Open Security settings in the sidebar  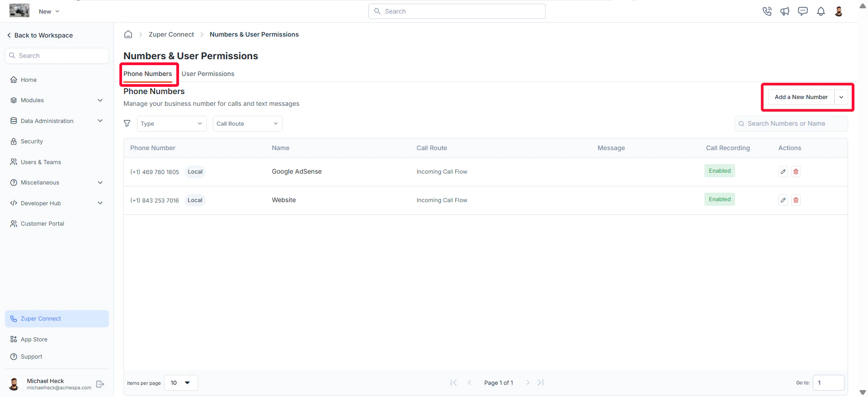pyautogui.click(x=32, y=142)
